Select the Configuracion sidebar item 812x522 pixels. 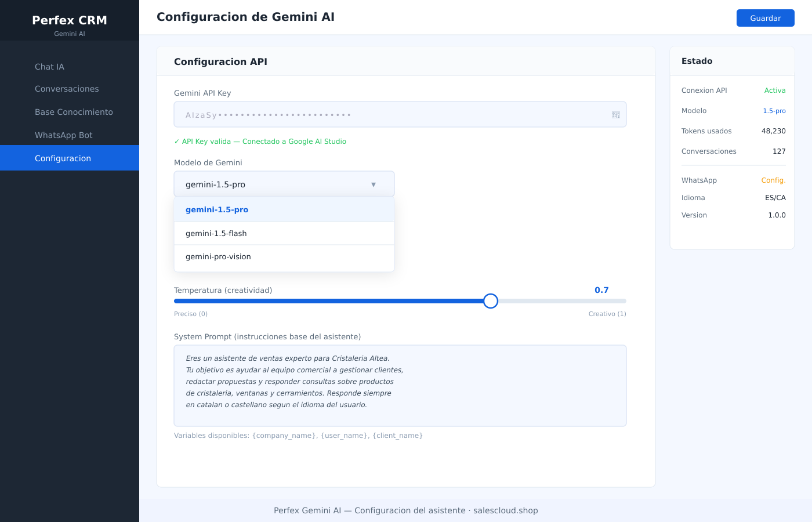coord(63,158)
